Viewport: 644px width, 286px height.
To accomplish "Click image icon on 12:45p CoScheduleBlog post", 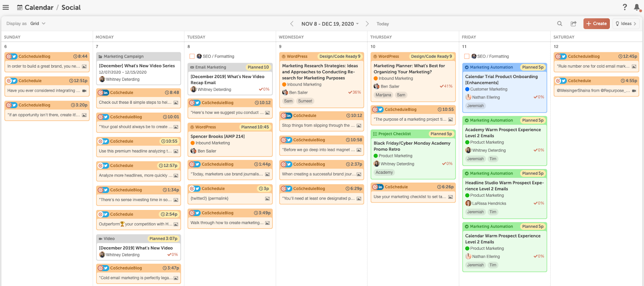I will [634, 66].
